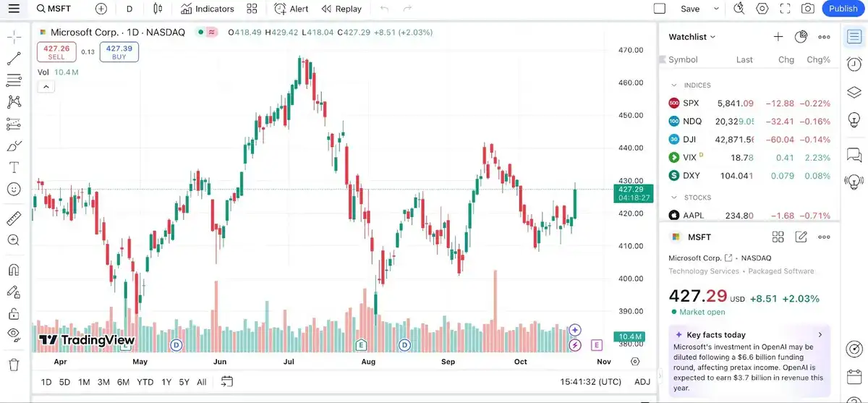This screenshot has width=868, height=403.
Task: Open the Watchlist dropdown
Action: (x=692, y=37)
